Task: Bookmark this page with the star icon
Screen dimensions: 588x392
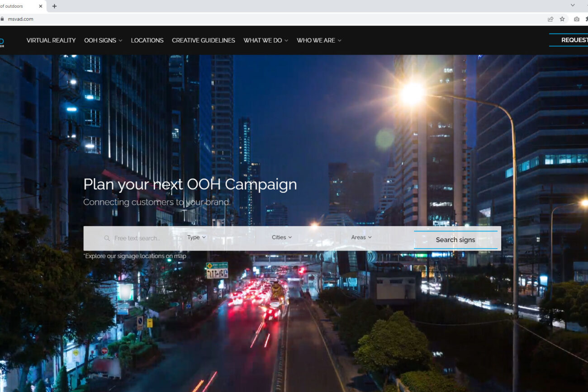Action: (562, 19)
